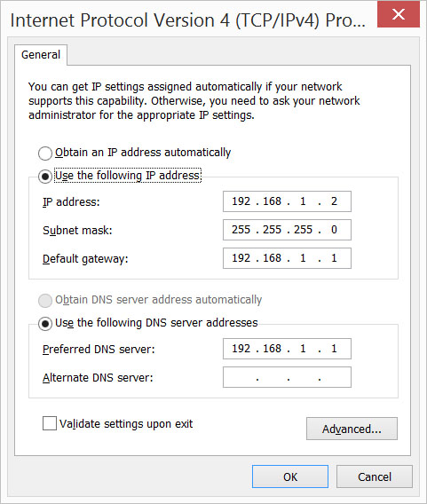
Task: Click first octet of IP address field
Action: (241, 201)
